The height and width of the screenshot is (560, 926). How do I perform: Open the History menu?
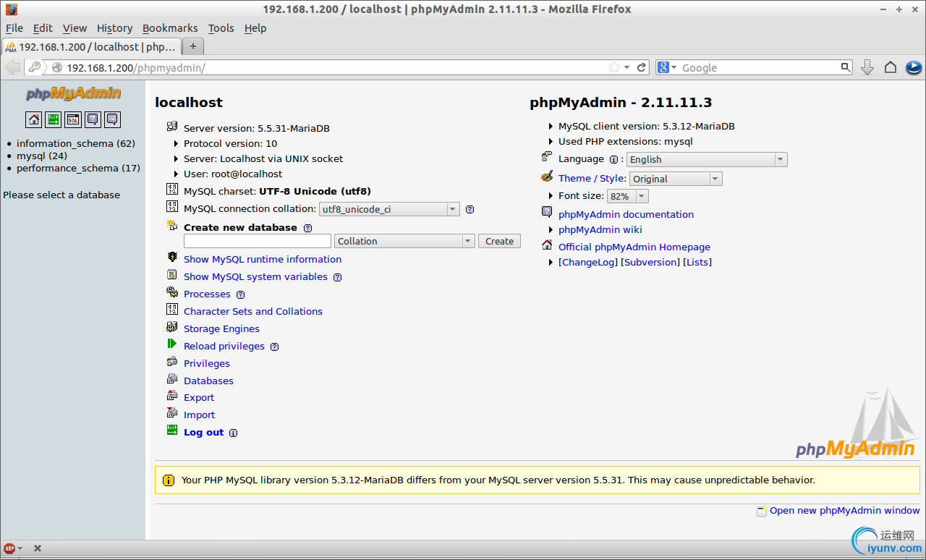(x=115, y=28)
